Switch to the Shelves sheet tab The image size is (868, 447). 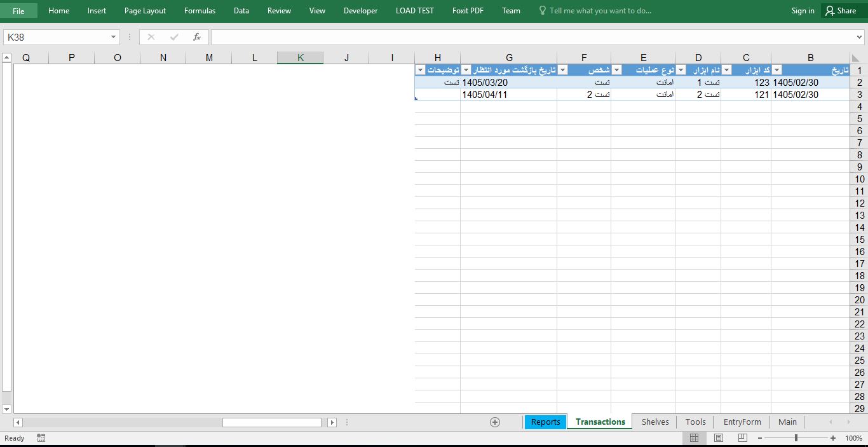click(655, 422)
